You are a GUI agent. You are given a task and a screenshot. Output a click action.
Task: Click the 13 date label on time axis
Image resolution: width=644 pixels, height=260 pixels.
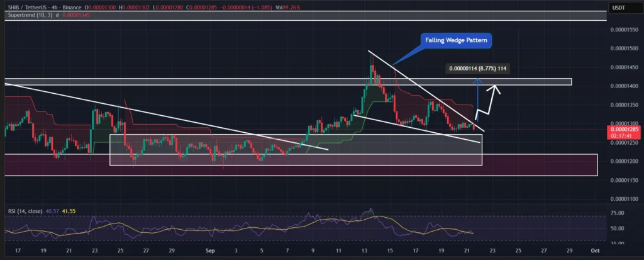click(365, 251)
